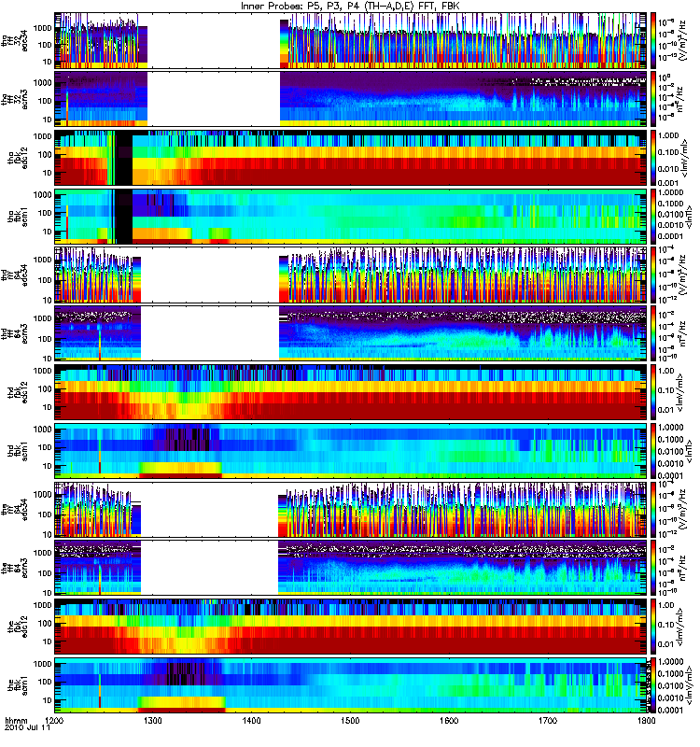The height and width of the screenshot is (747, 700).
Task: Click the 'the fbk edc12' axis label
Action: click(x=18, y=627)
